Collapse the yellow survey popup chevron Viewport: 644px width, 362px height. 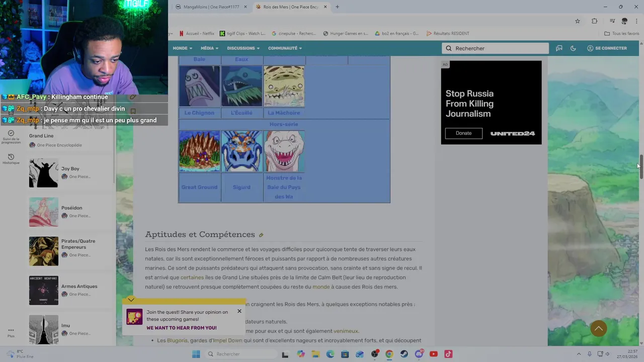tap(131, 300)
